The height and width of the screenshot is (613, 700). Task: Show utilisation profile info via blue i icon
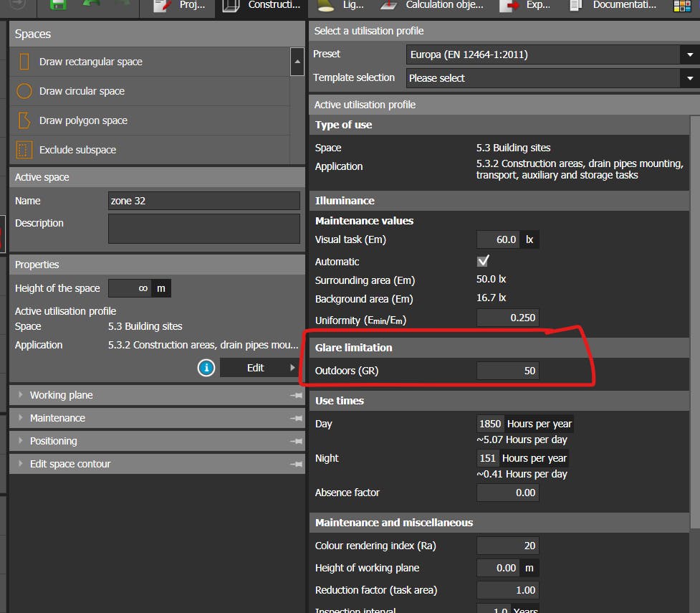[206, 368]
